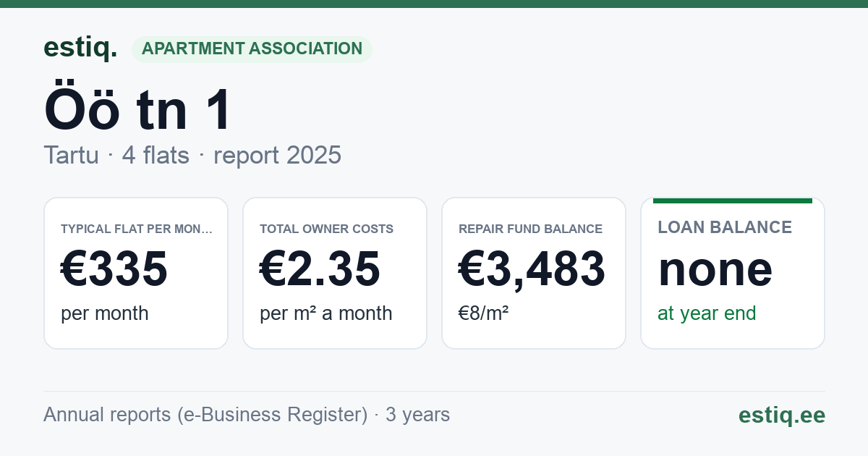The image size is (868, 456).
Task: Open the Repair fund balance card
Action: (x=534, y=273)
